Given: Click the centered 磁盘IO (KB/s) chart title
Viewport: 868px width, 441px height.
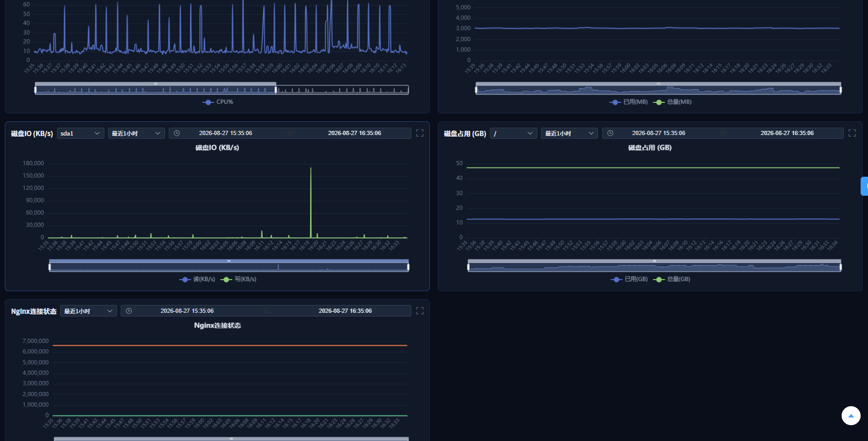Looking at the screenshot, I should coord(217,148).
